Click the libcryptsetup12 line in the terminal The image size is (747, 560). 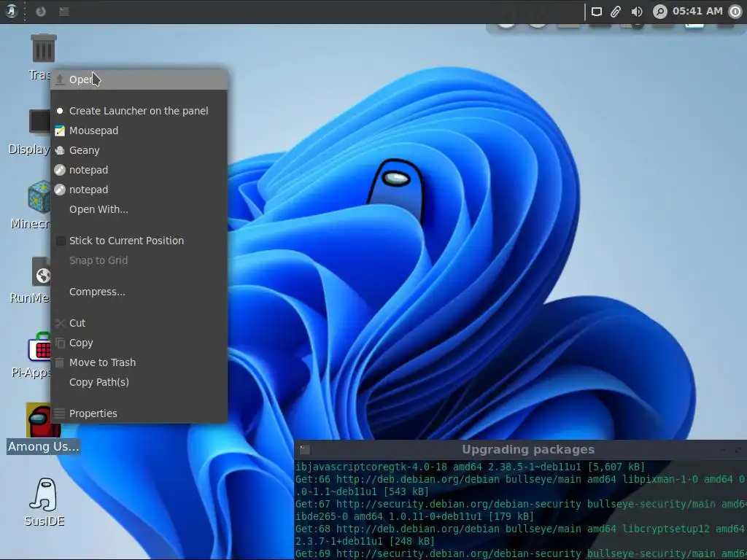521,529
